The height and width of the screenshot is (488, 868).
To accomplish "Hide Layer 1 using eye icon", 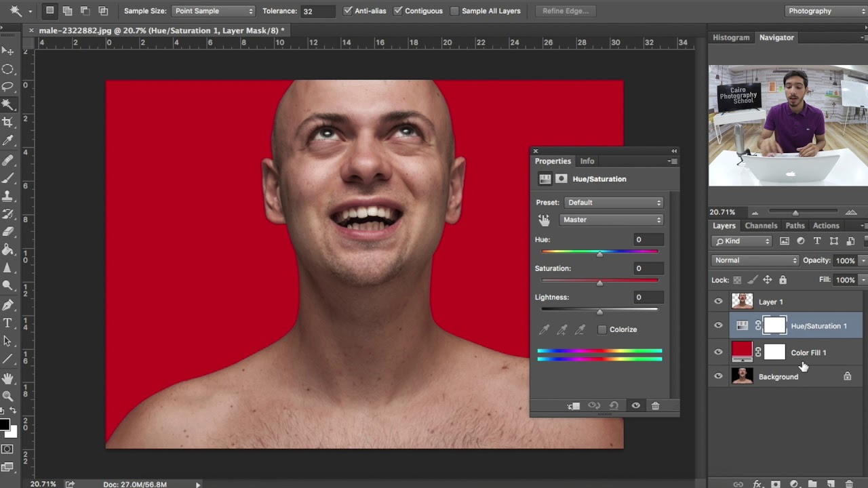I will [718, 302].
